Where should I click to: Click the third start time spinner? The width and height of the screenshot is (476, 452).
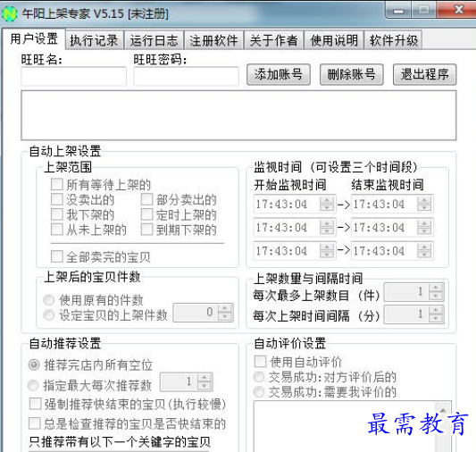(327, 251)
